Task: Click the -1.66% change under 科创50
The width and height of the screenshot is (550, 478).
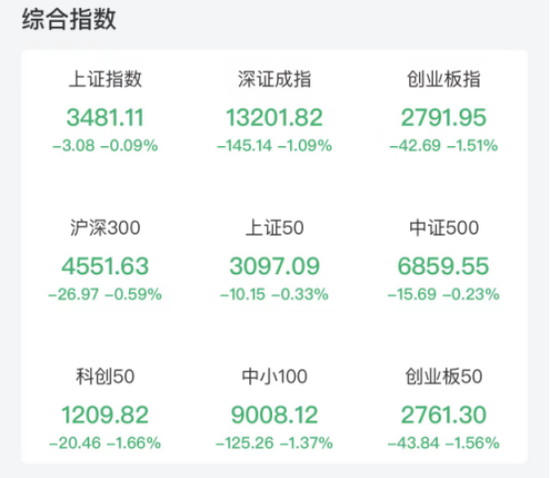Action: (134, 443)
